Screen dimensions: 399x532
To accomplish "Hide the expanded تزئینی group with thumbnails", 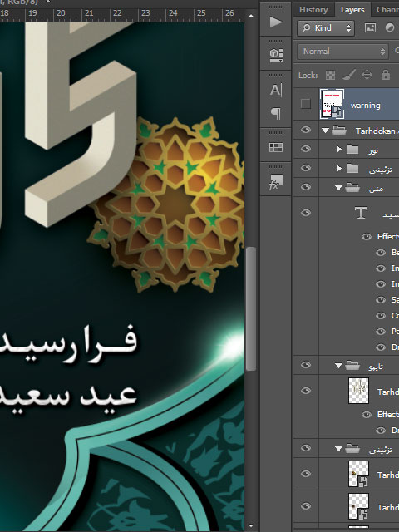I will (306, 448).
